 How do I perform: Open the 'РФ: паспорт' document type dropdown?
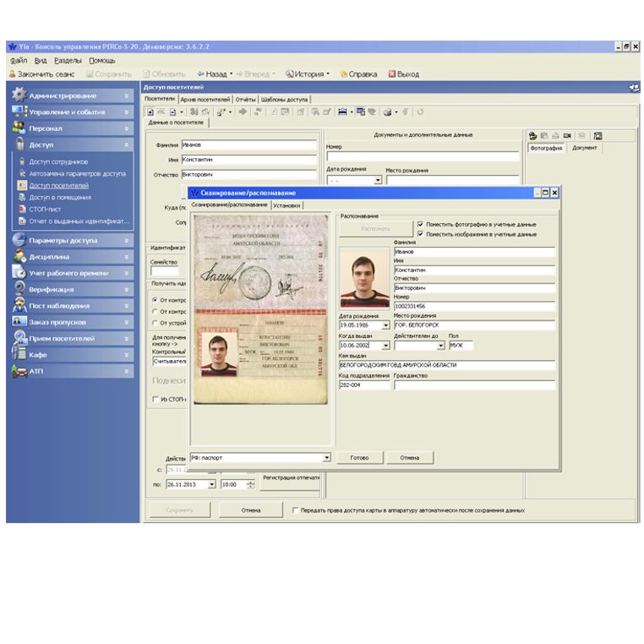[326, 457]
